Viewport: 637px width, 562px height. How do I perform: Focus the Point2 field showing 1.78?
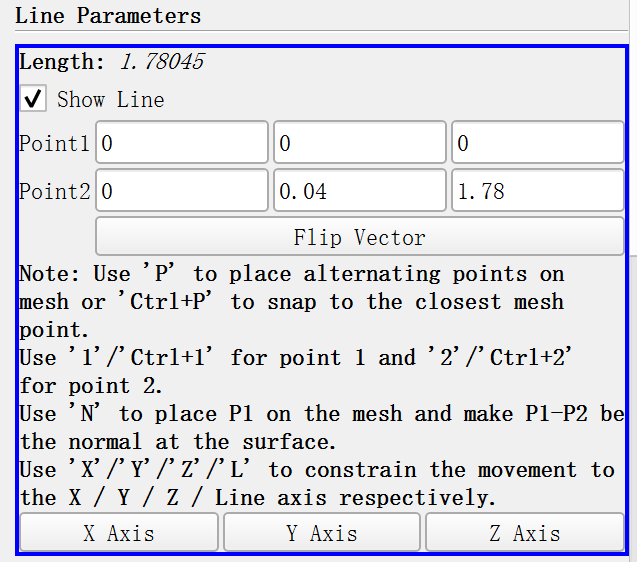(537, 191)
